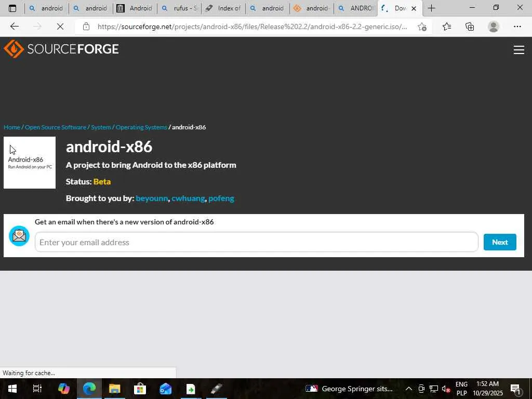
Task: Open the Open Source Software breadcrumb
Action: pyautogui.click(x=56, y=127)
